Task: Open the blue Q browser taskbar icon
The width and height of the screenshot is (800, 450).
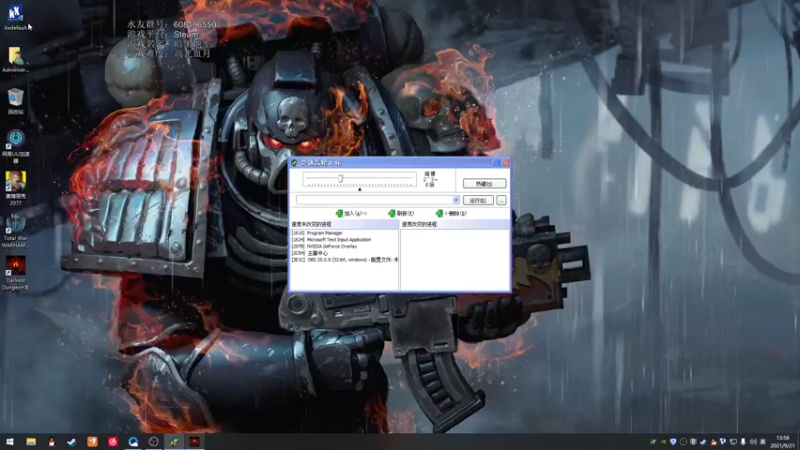Action: (133, 442)
